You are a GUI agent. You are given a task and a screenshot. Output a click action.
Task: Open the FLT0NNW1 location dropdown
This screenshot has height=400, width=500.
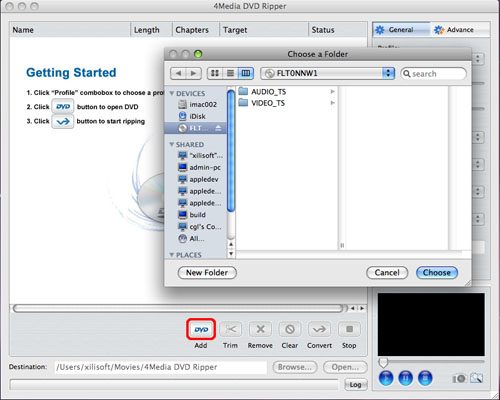pos(327,73)
